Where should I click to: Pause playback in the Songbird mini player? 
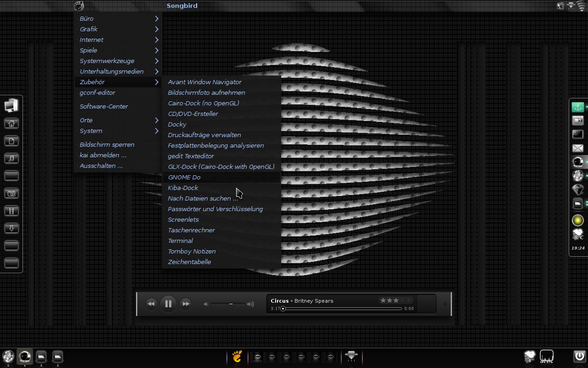168,304
